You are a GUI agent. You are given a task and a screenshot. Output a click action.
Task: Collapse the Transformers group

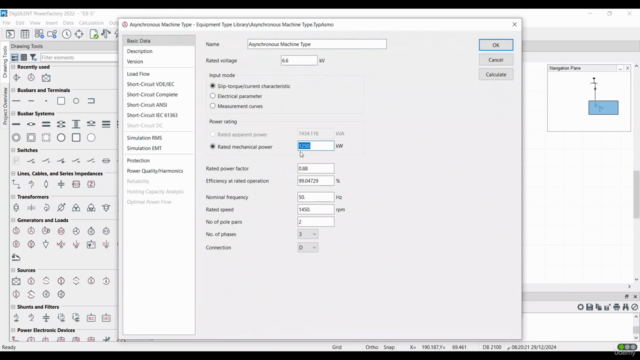point(13,197)
